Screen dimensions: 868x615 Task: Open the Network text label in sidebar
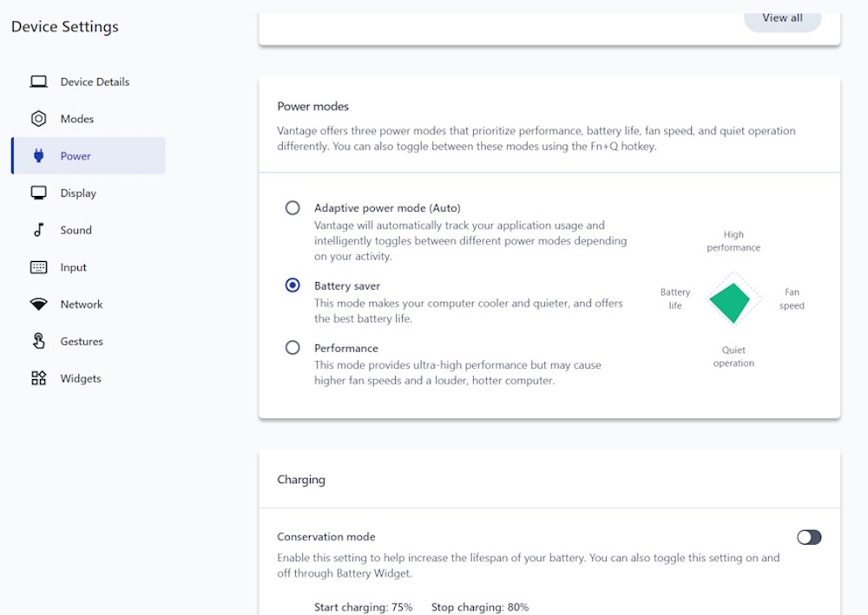tap(82, 304)
